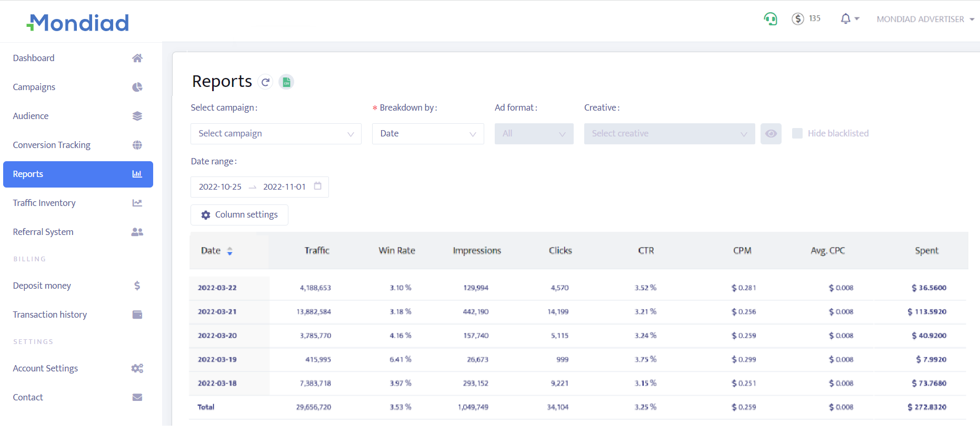Open Traffic Inventory from sidebar

coord(44,203)
